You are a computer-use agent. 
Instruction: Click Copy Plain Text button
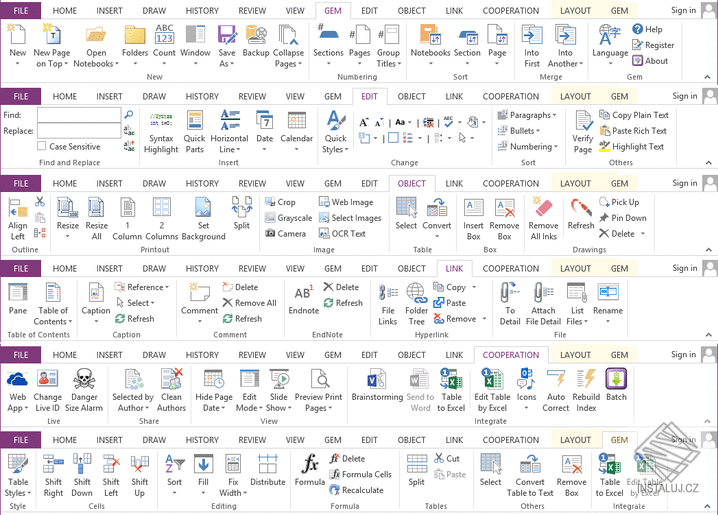point(634,115)
